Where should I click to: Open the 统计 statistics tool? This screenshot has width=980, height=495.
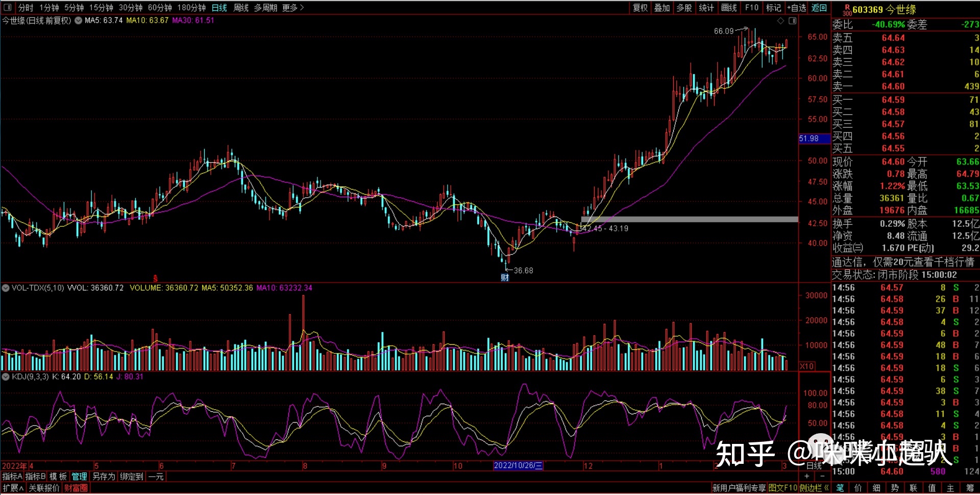point(706,8)
